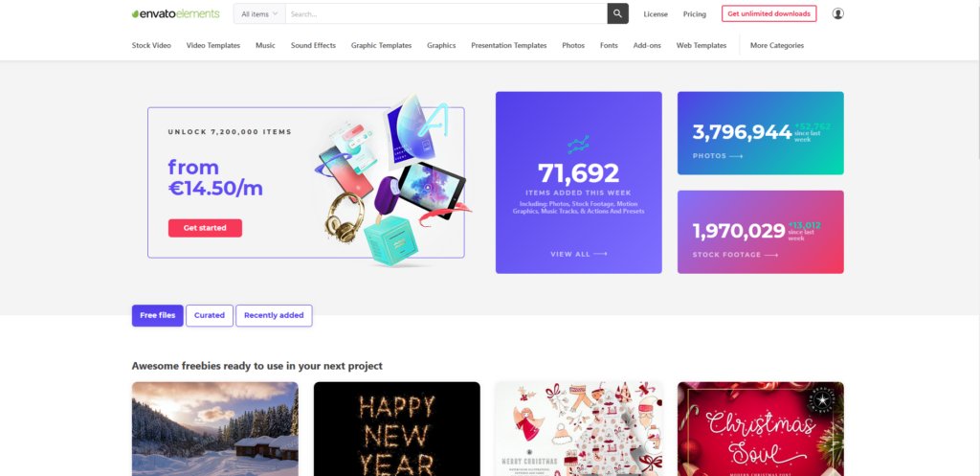Open Presentation Templates category
This screenshot has width=980, height=476.
pyautogui.click(x=509, y=45)
